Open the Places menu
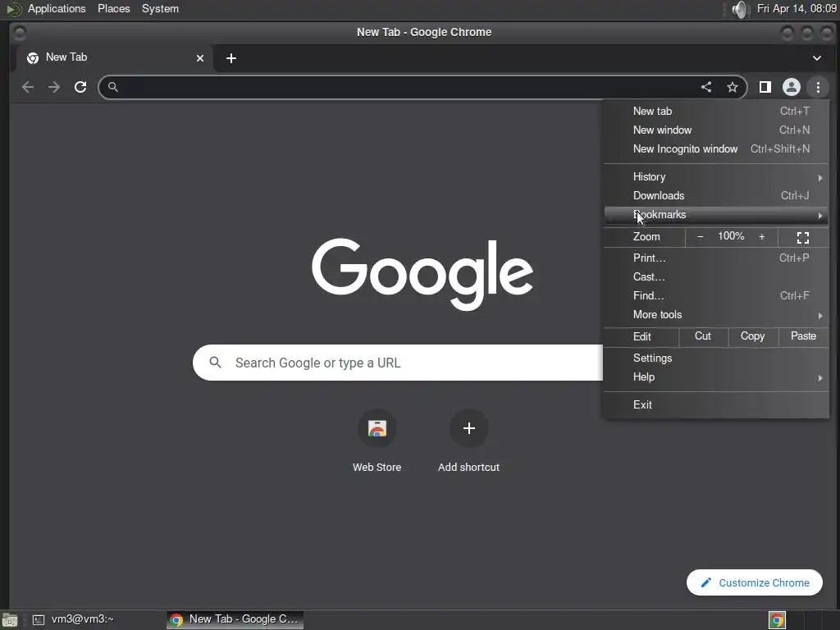 [x=113, y=8]
